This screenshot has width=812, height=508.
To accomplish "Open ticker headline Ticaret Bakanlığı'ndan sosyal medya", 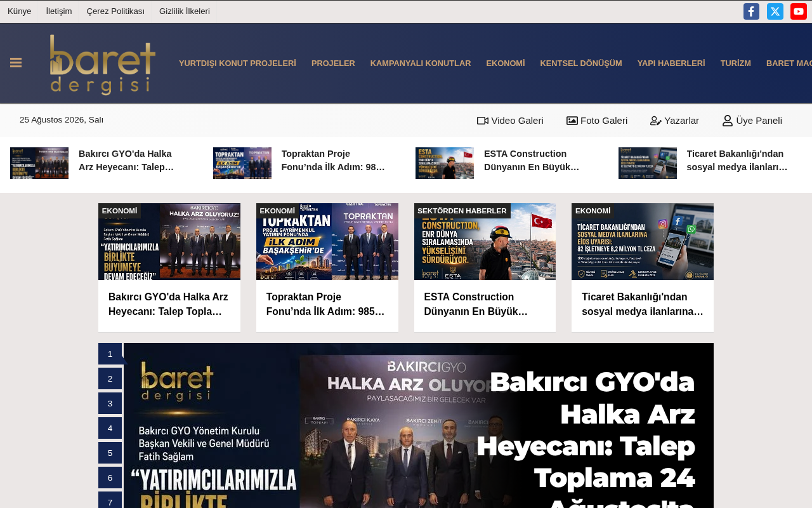I will point(737,161).
